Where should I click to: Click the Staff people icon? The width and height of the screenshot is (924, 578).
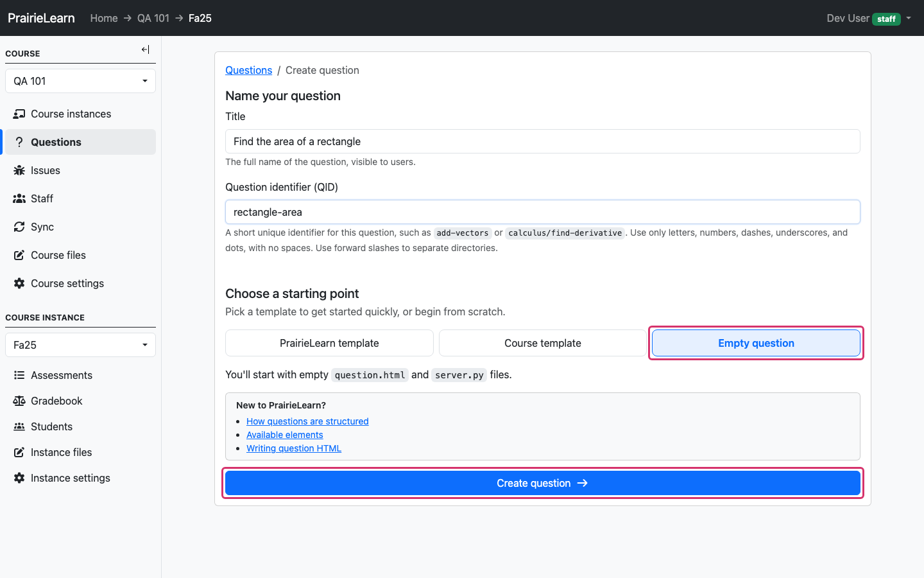(19, 198)
